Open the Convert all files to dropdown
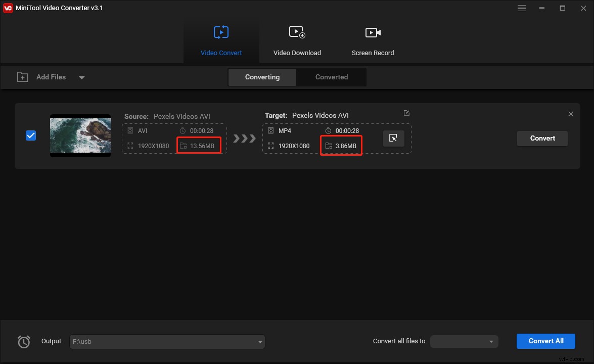 [x=464, y=341]
